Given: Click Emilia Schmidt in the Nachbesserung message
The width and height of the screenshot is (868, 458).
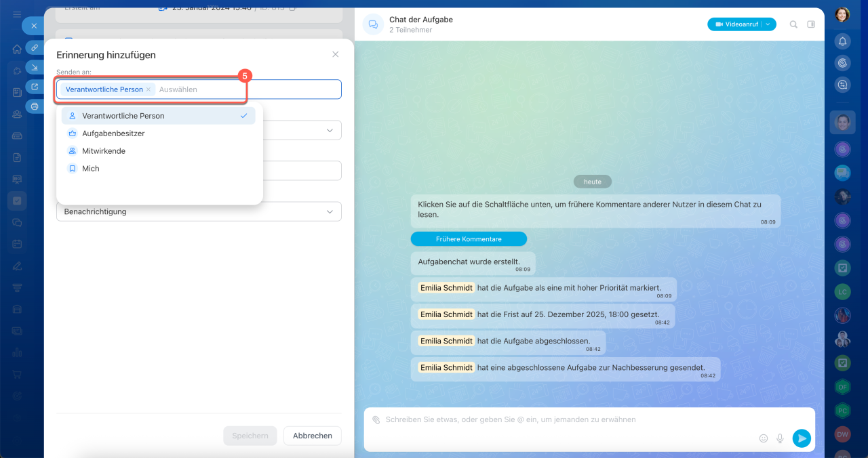Looking at the screenshot, I should [446, 367].
